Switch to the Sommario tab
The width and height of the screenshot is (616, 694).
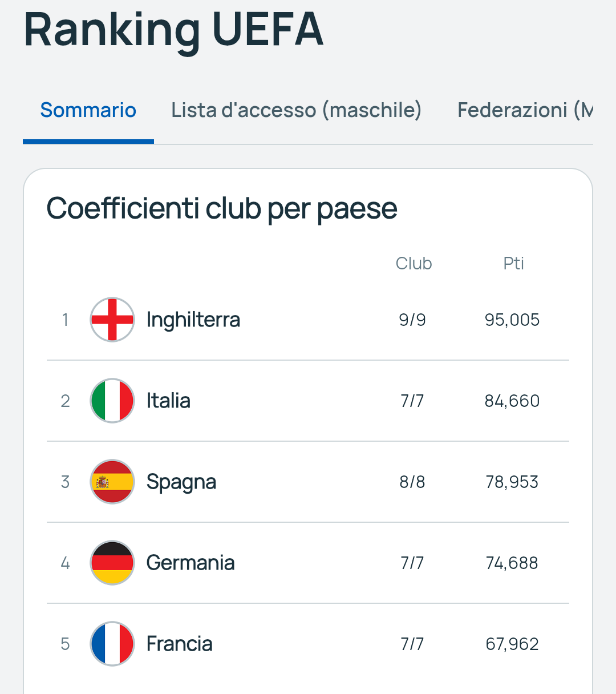click(x=88, y=110)
